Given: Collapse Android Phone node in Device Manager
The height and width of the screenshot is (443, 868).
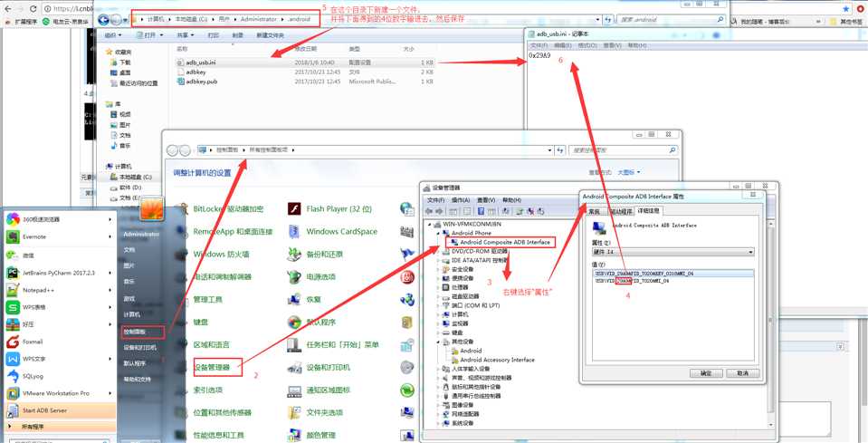Looking at the screenshot, I should pos(438,234).
